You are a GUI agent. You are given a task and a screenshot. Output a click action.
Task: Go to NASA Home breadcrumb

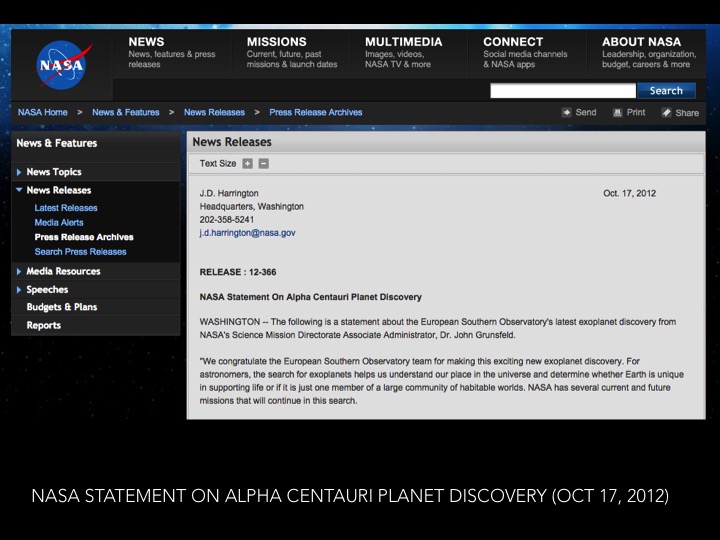[43, 112]
